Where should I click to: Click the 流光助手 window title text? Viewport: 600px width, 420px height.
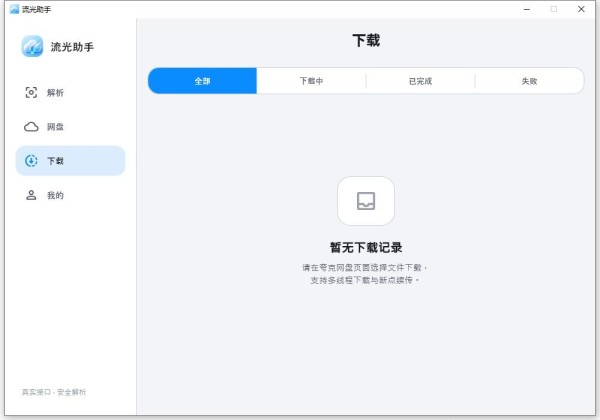36,9
